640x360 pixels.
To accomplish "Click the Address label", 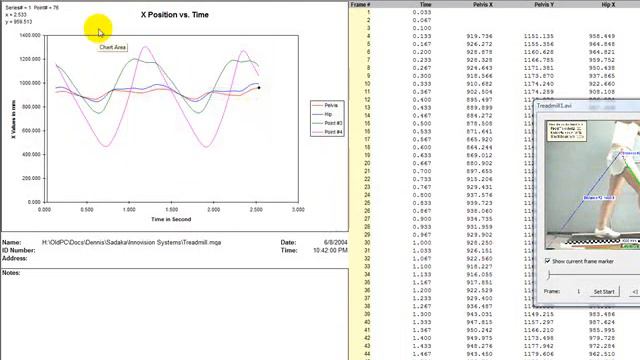I will click(x=14, y=258).
